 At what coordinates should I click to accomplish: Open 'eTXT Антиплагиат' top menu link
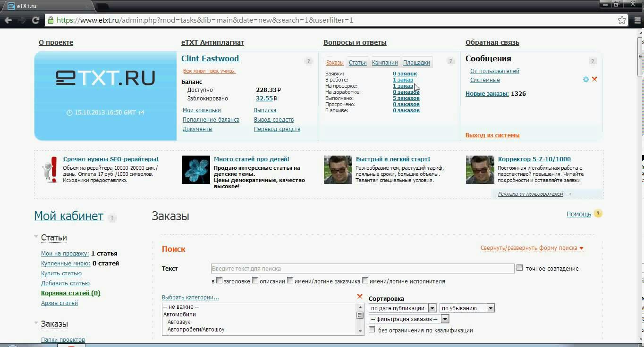pyautogui.click(x=212, y=42)
